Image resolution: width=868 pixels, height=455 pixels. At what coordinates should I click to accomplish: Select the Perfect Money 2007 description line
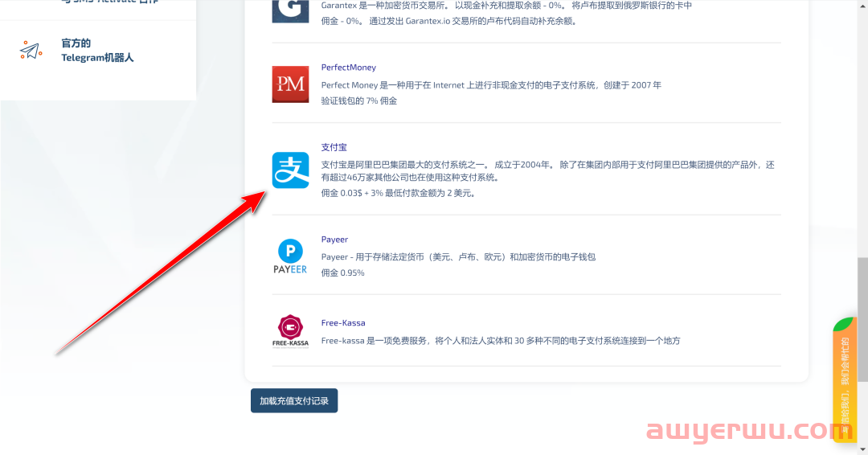(491, 85)
